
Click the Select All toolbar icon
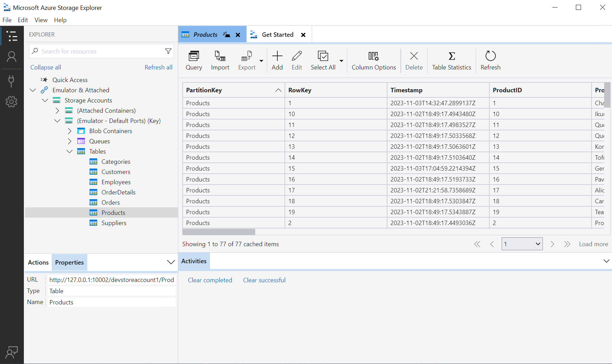(x=323, y=56)
